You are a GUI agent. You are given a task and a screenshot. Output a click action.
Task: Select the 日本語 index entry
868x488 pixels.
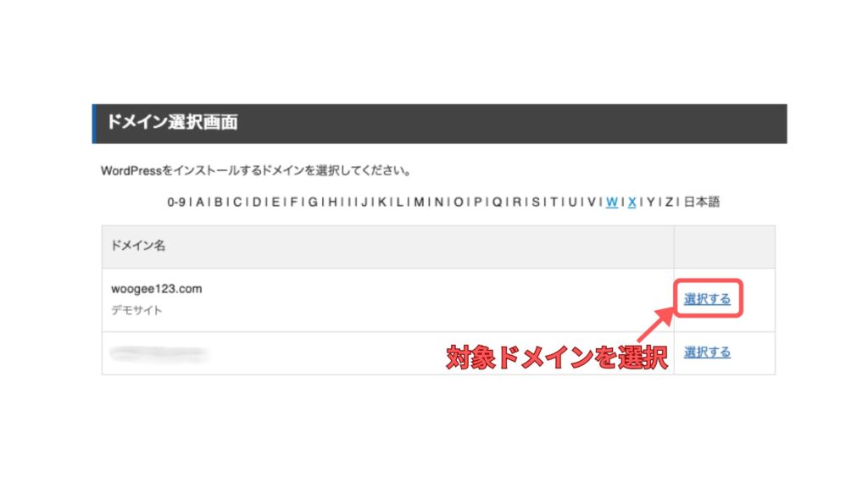[x=702, y=202]
